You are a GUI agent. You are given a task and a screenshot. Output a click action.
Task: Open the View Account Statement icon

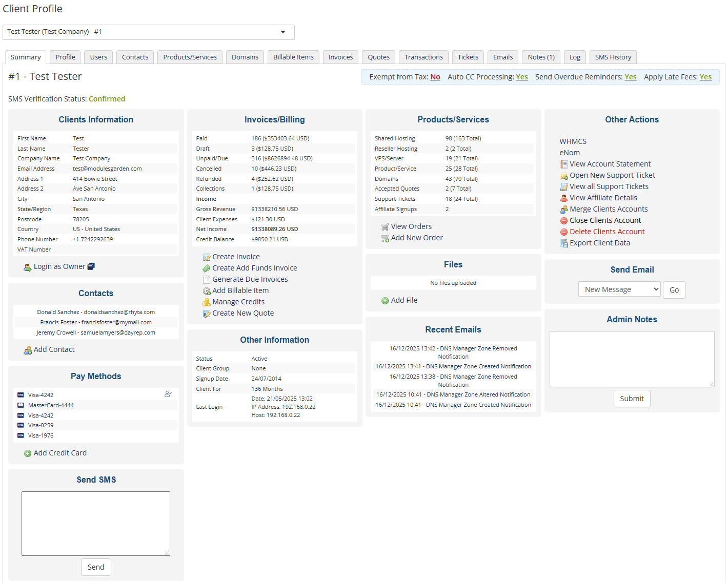(x=564, y=164)
